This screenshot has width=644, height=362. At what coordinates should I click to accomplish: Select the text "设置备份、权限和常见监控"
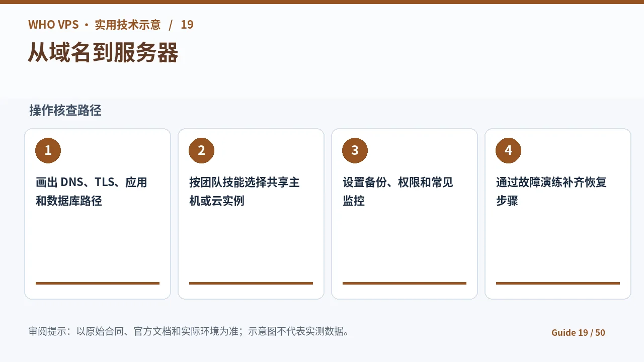coord(398,192)
